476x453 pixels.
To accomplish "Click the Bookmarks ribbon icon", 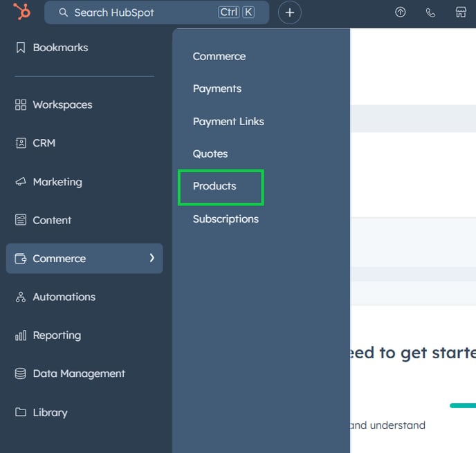I will coord(20,48).
